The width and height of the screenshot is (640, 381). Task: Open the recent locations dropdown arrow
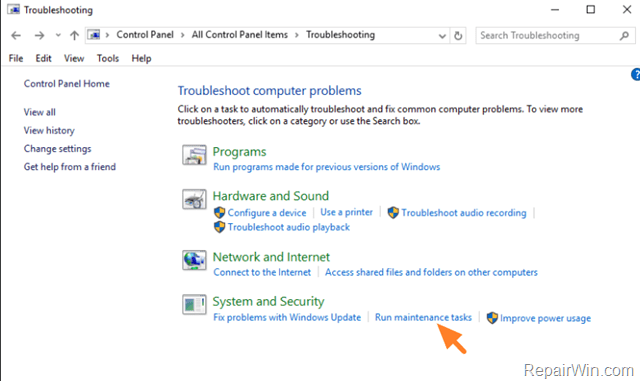(x=58, y=36)
